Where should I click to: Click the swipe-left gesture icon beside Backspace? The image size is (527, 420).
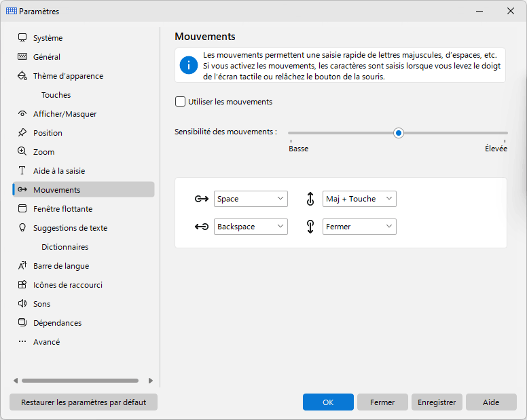[202, 227]
